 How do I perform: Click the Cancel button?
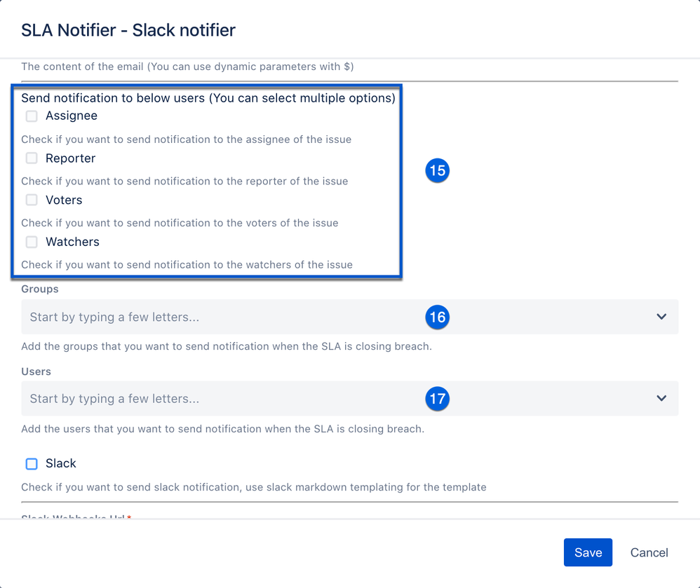pos(648,552)
